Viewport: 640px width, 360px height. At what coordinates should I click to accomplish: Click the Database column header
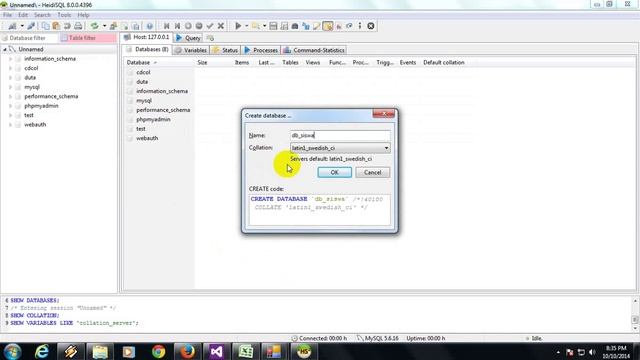[x=159, y=62]
